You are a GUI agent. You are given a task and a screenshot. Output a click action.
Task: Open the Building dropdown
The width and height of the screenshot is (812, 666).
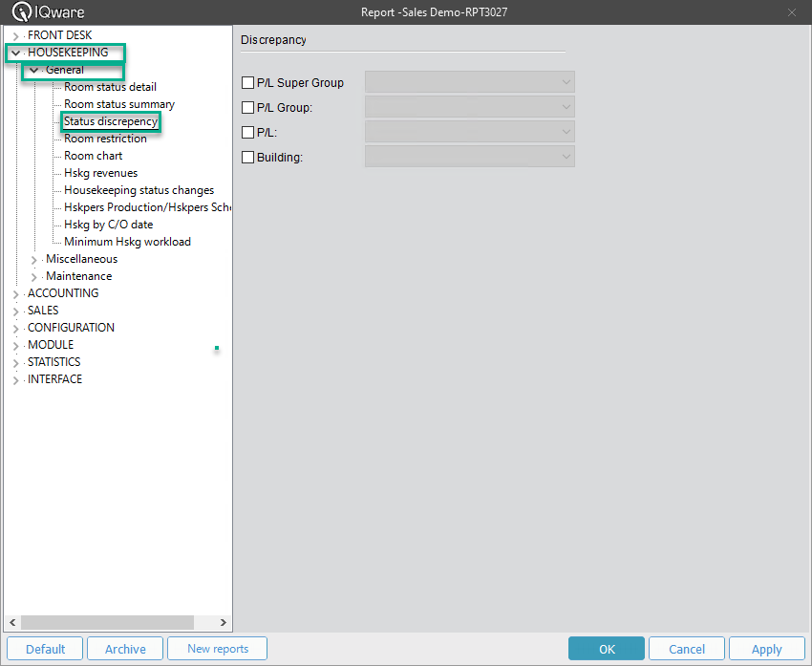[470, 157]
